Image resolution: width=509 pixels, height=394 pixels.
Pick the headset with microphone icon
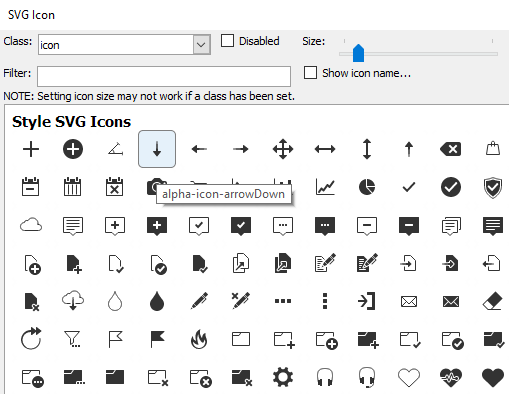click(367, 378)
